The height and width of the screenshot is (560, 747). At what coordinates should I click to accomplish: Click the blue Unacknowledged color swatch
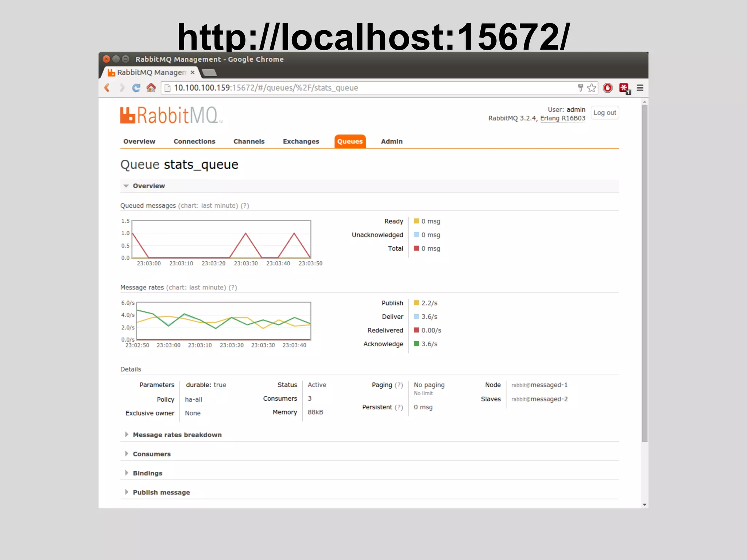pos(416,234)
